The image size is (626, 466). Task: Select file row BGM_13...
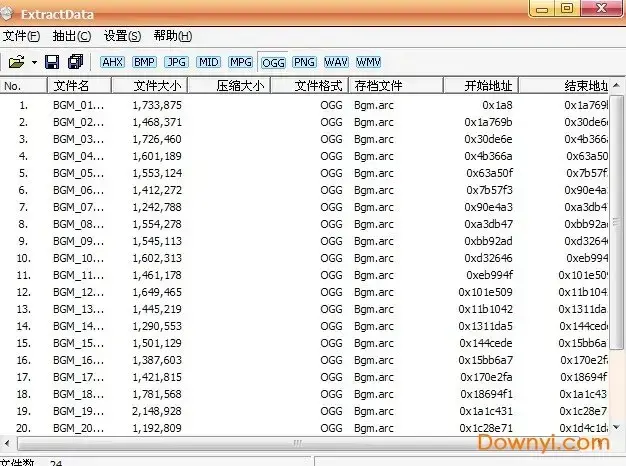pyautogui.click(x=304, y=309)
